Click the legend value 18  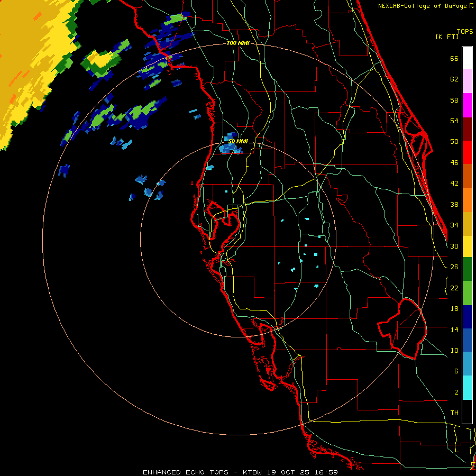click(454, 309)
